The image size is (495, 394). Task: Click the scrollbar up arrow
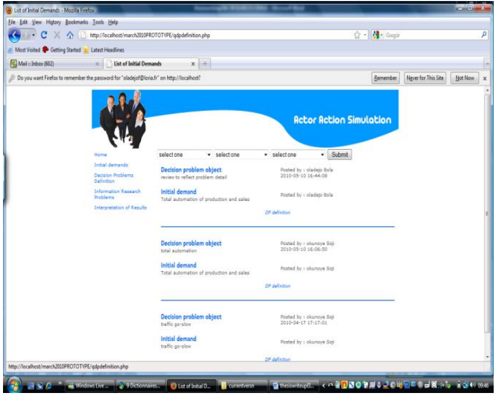(x=487, y=91)
